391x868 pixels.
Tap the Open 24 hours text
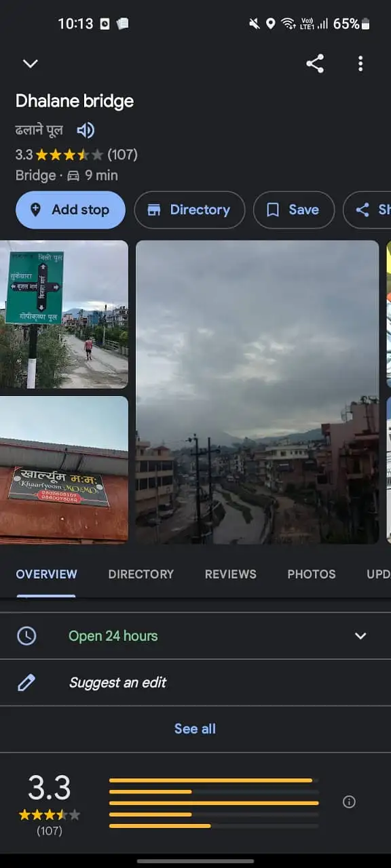[x=113, y=636]
